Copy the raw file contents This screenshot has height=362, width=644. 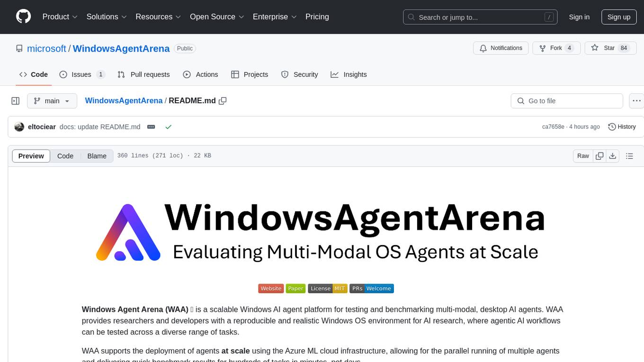pyautogui.click(x=600, y=156)
